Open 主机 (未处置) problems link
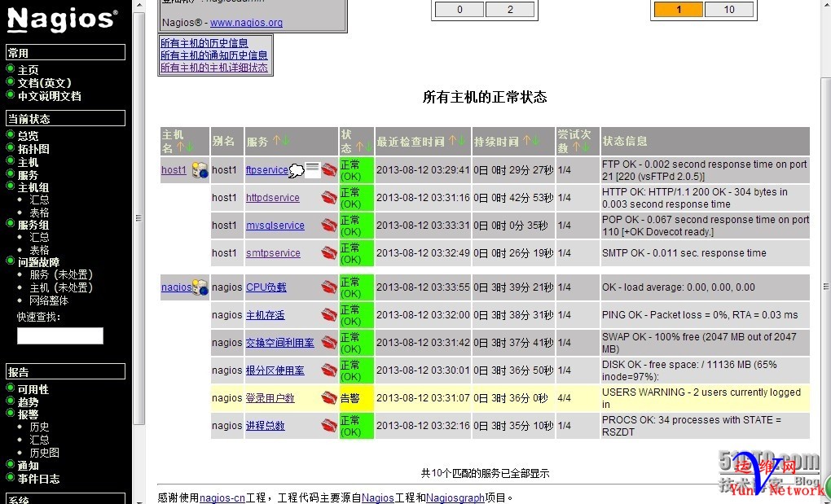This screenshot has height=504, width=831. pyautogui.click(x=61, y=287)
